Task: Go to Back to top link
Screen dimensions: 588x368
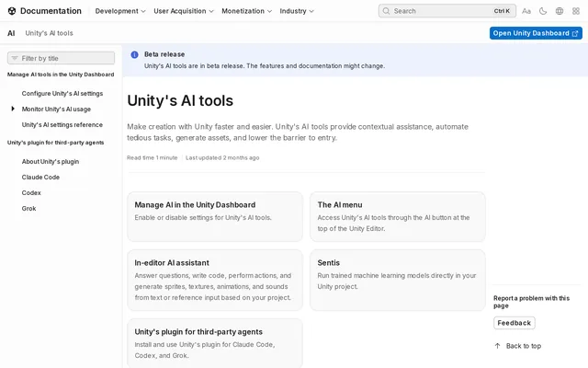Action: point(518,346)
